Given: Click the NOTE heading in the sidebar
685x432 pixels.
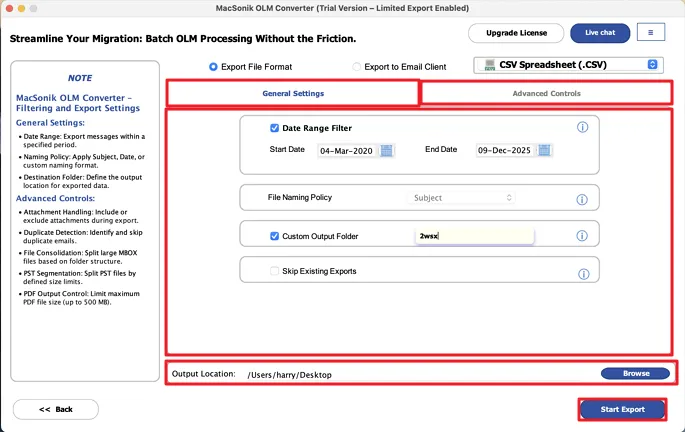Looking at the screenshot, I should 80,78.
